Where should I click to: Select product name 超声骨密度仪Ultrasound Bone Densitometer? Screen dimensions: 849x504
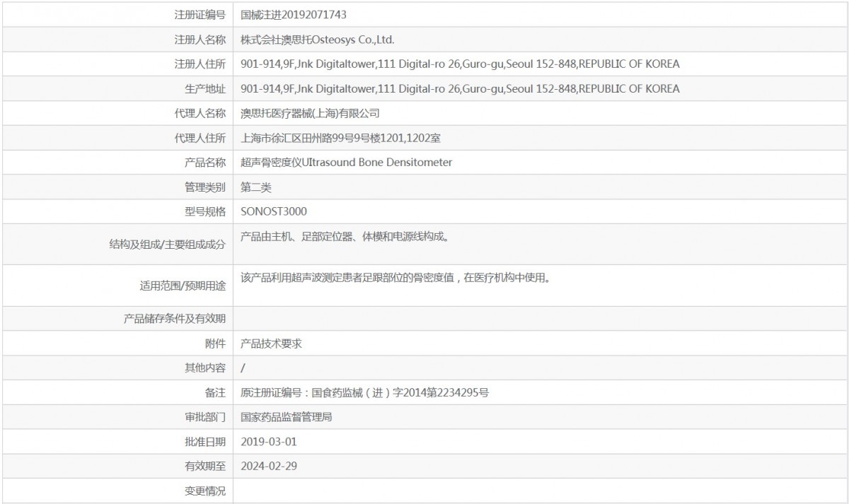(346, 163)
